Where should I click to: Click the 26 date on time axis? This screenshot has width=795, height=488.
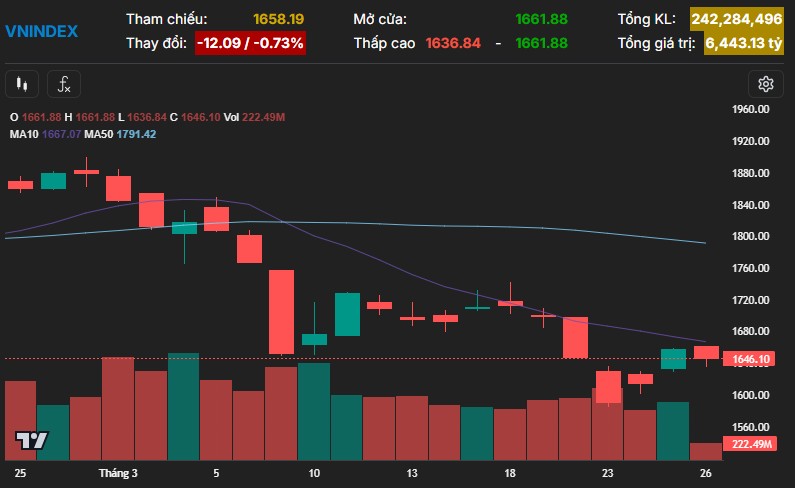(x=706, y=472)
